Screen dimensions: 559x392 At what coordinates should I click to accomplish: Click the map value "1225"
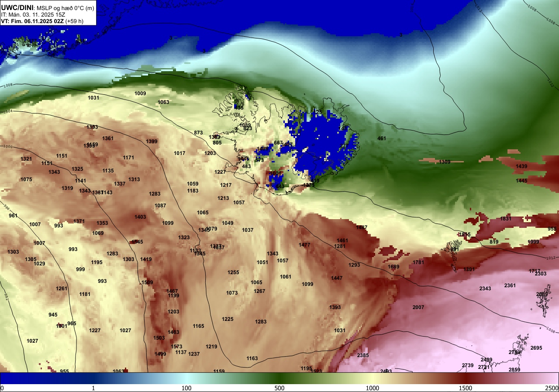pyautogui.click(x=228, y=319)
